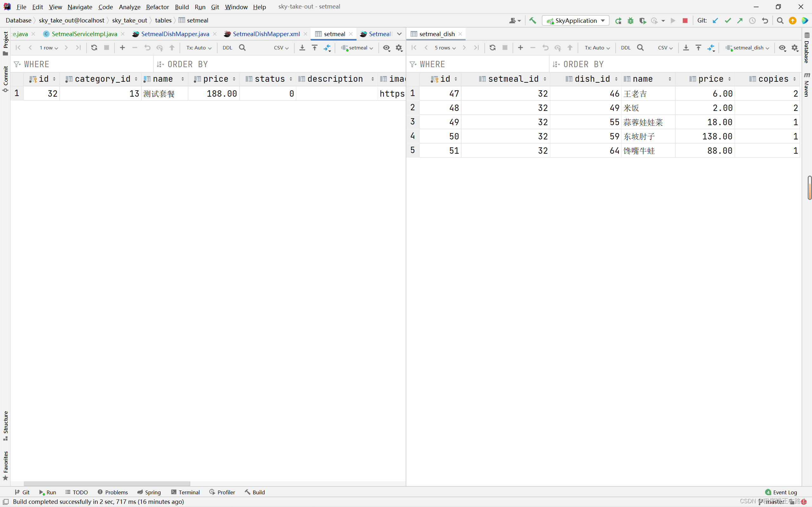Reload data in the setmeal table
Image resolution: width=812 pixels, height=507 pixels.
(94, 48)
